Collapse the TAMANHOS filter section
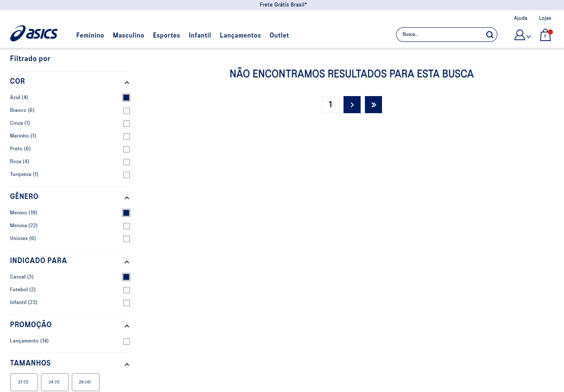564x392 pixels. click(126, 364)
